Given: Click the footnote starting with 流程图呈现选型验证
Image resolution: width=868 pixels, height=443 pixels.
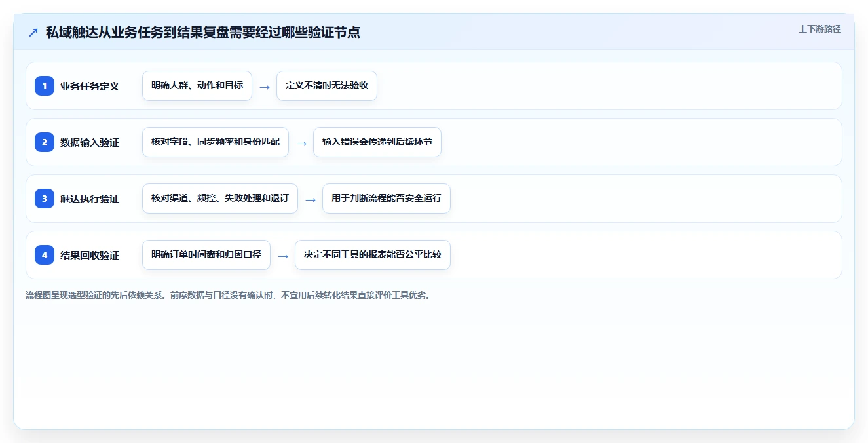Looking at the screenshot, I should tap(228, 295).
